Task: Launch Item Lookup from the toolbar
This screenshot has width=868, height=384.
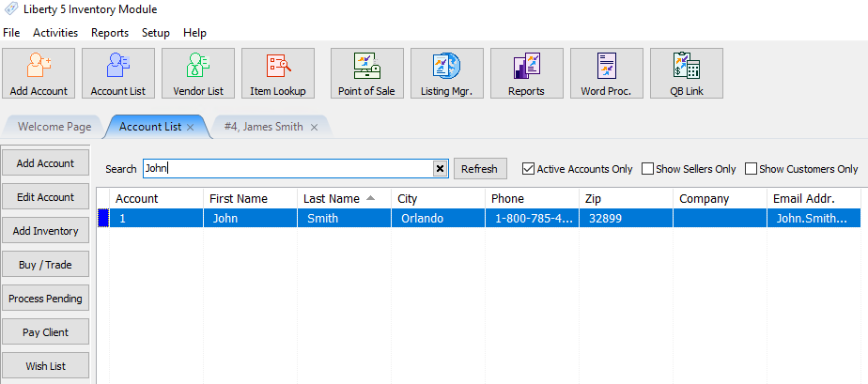Action: 278,73
